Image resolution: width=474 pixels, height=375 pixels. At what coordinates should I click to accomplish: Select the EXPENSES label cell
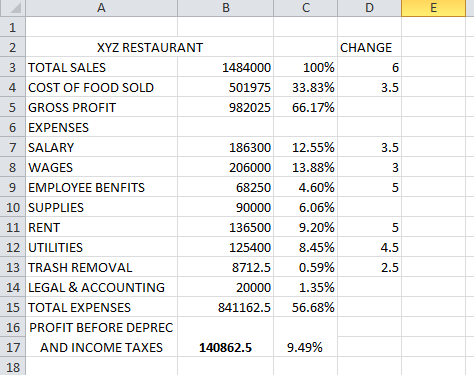point(102,127)
